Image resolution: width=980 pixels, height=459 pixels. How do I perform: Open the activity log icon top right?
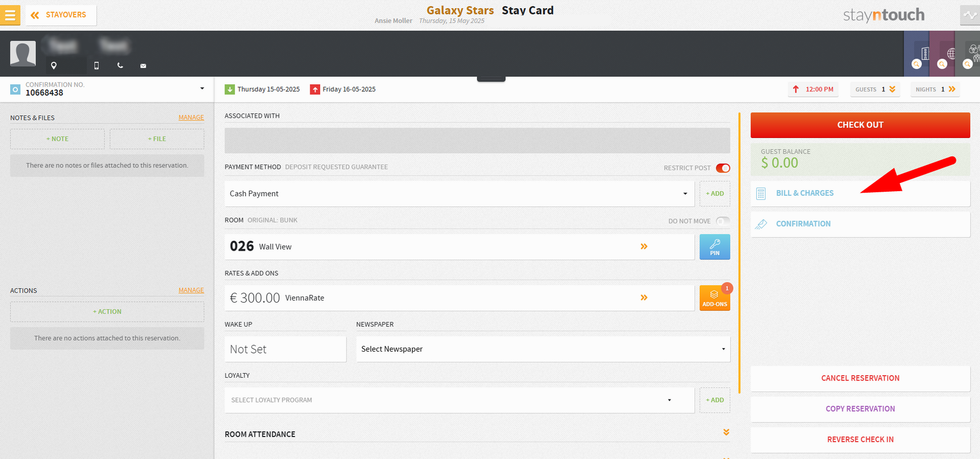pos(970,16)
